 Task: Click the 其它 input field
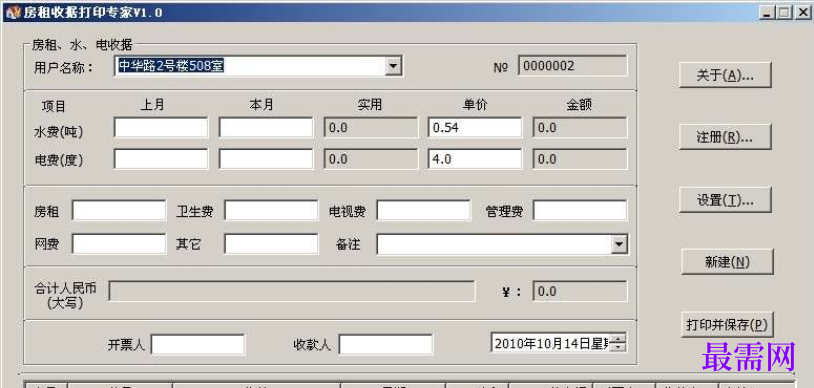point(271,244)
